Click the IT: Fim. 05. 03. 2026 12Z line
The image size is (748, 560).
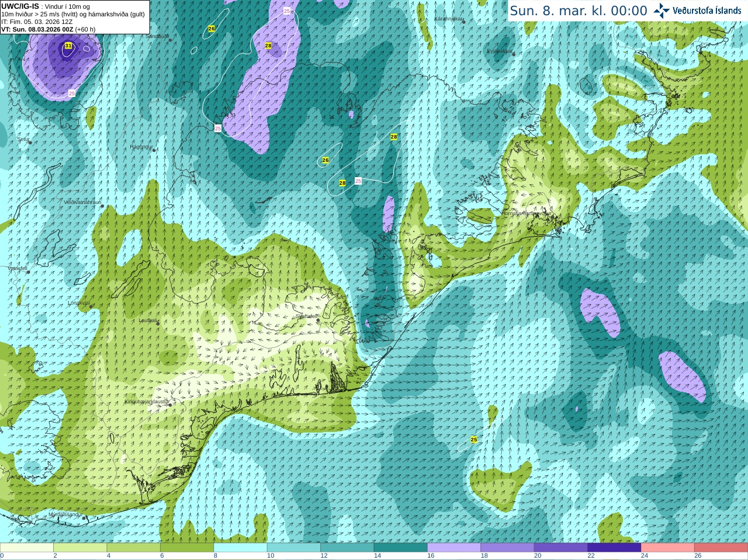click(x=37, y=22)
